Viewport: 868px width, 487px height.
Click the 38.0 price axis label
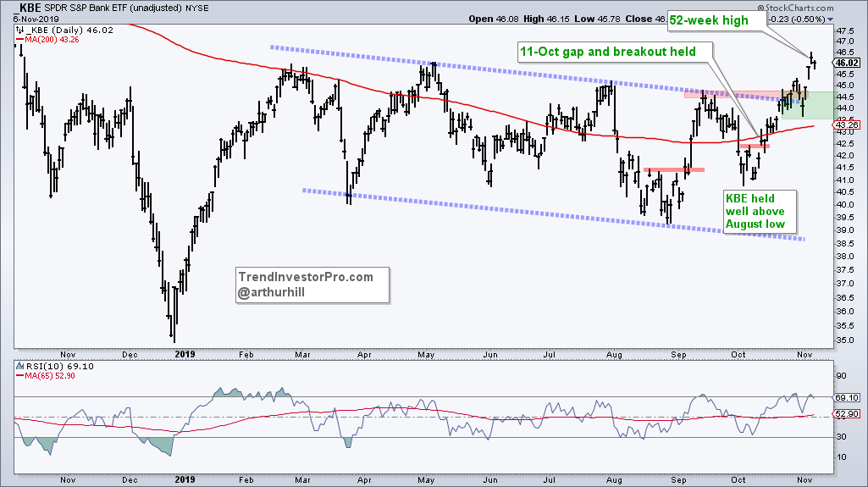(x=845, y=257)
